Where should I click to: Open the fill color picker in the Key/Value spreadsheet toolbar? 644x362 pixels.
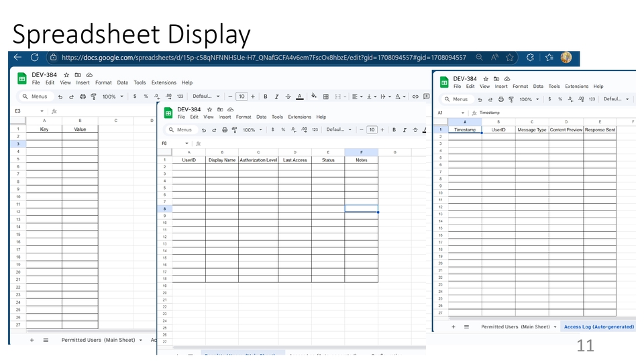314,97
